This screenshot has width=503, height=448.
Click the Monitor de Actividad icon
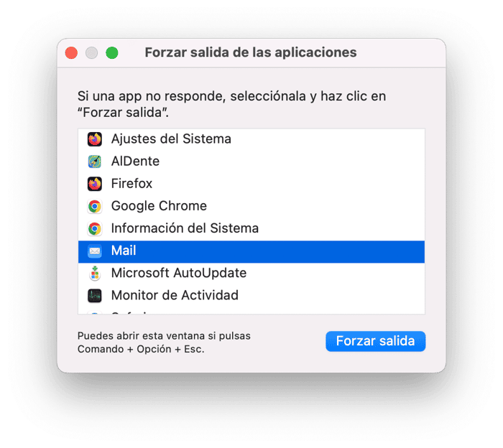pos(95,296)
